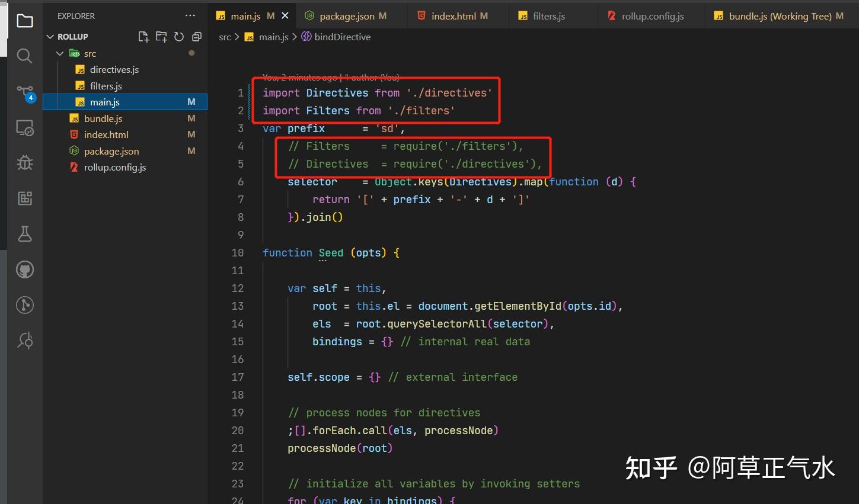The image size is (859, 504).
Task: Open the Testing flask view
Action: 25,234
